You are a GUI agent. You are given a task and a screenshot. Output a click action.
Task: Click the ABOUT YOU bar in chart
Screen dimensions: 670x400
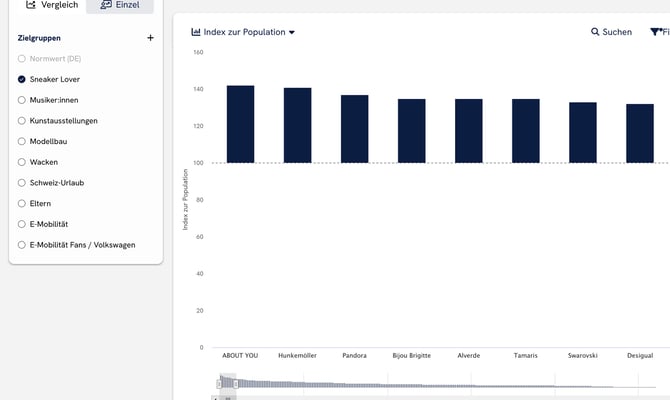240,124
